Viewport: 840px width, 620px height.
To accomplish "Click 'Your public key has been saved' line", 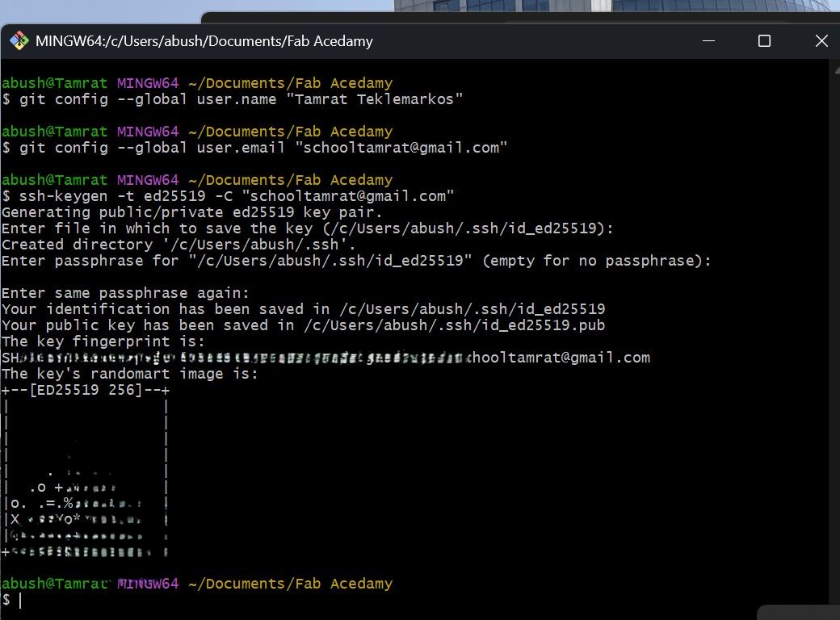I will tap(303, 325).
